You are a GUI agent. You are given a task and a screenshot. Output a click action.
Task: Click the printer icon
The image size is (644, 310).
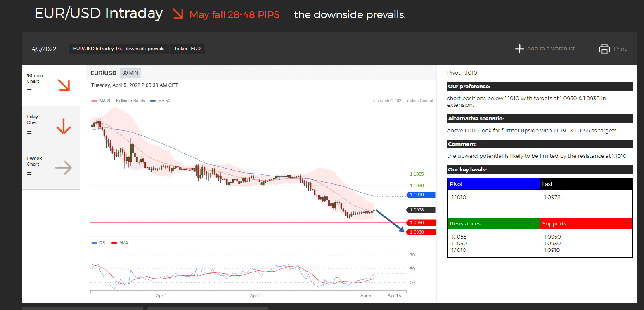(x=604, y=49)
